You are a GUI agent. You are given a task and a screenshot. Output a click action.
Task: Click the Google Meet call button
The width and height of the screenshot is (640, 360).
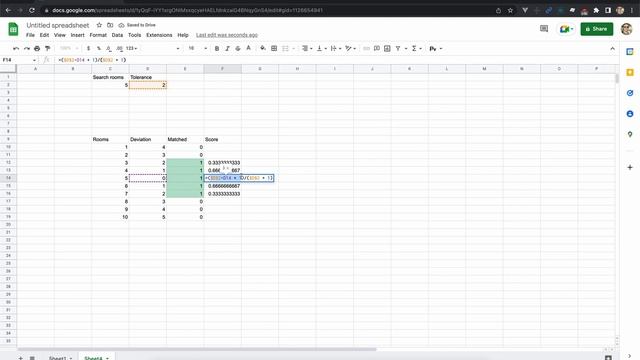566,29
